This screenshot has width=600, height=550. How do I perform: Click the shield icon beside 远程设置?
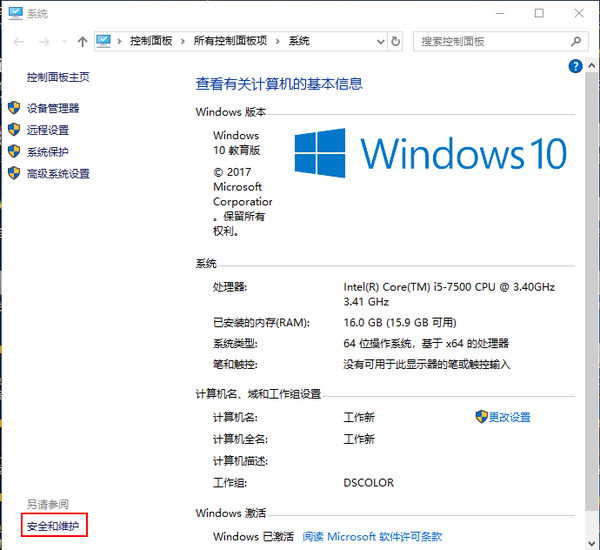tap(14, 129)
